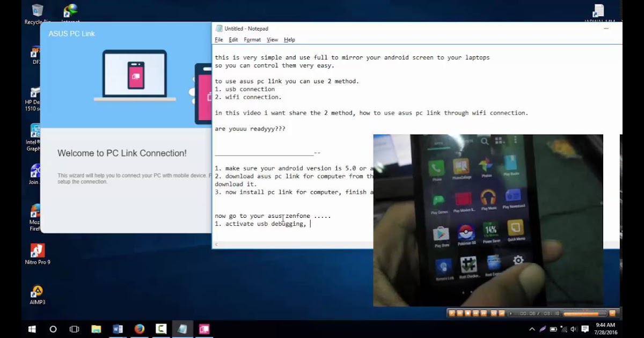Click the ASUS PC Link window title

71,33
